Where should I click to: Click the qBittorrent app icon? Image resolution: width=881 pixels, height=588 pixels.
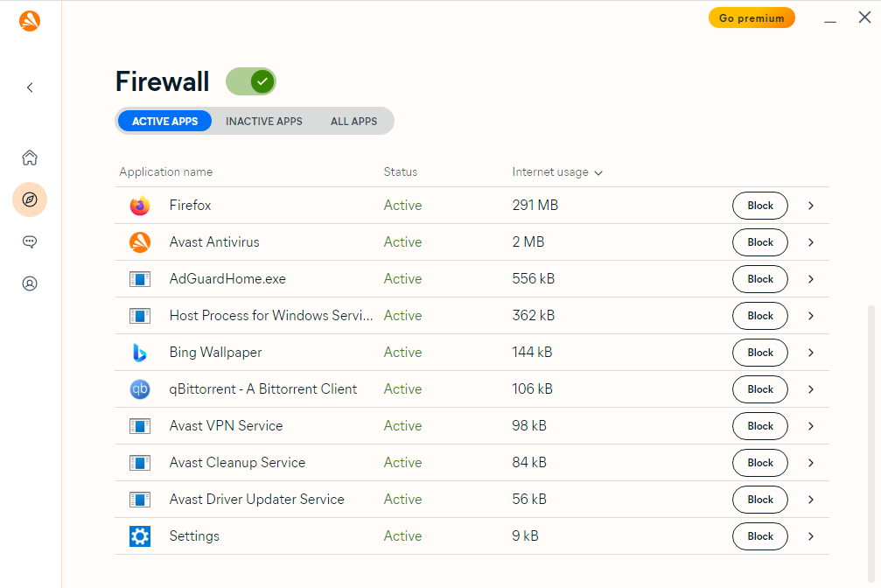(140, 389)
